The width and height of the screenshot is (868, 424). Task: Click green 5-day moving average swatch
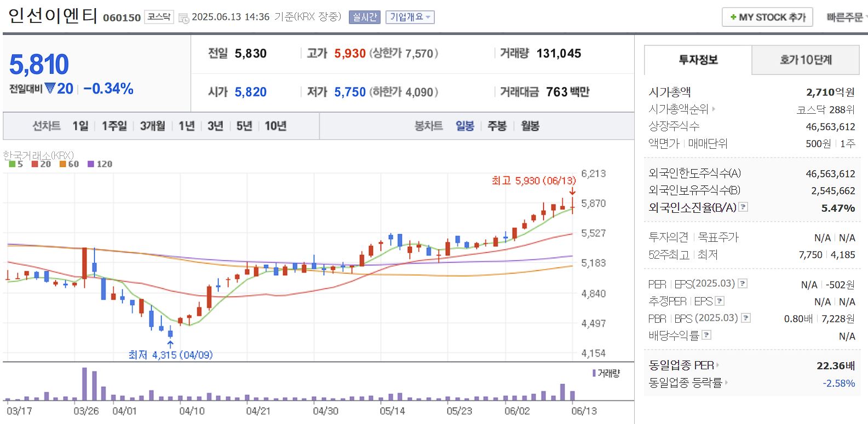[x=12, y=164]
